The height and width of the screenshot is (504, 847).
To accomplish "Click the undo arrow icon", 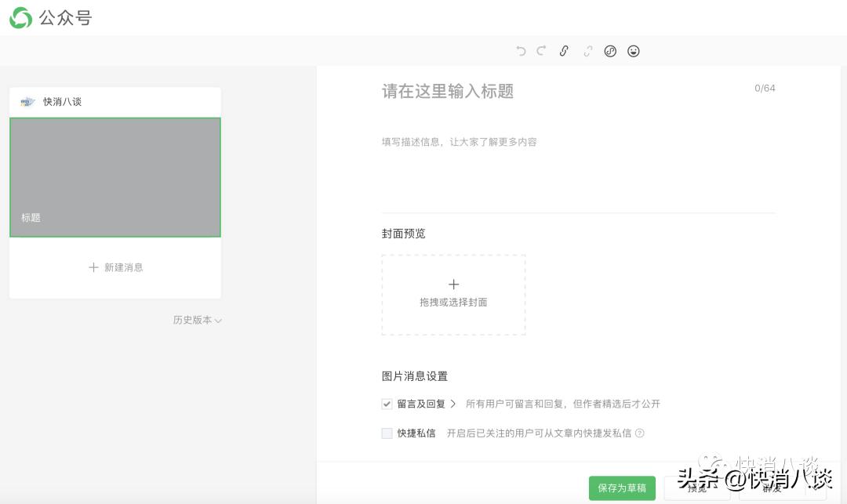I will point(520,51).
